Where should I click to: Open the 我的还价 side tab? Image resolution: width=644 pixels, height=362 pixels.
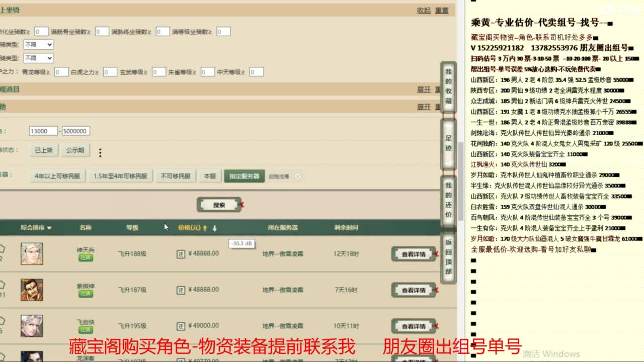448,201
